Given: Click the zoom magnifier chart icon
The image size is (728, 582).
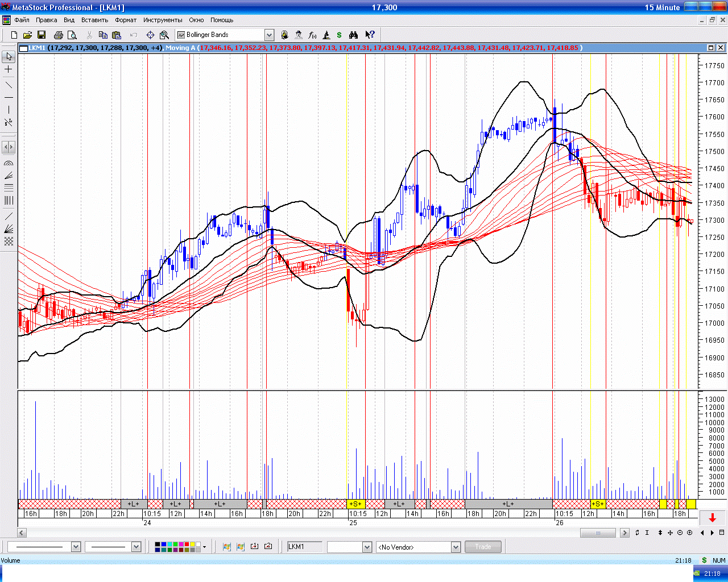Looking at the screenshot, I should pos(164,35).
